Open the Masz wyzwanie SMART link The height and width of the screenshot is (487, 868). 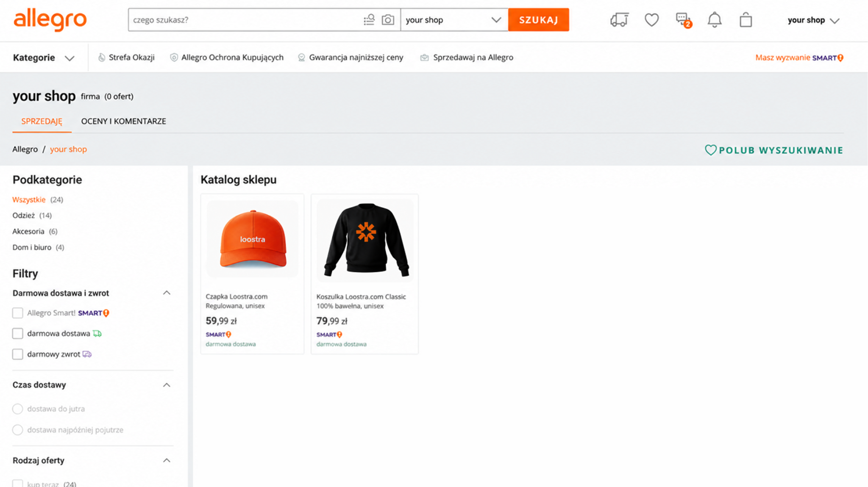point(799,58)
